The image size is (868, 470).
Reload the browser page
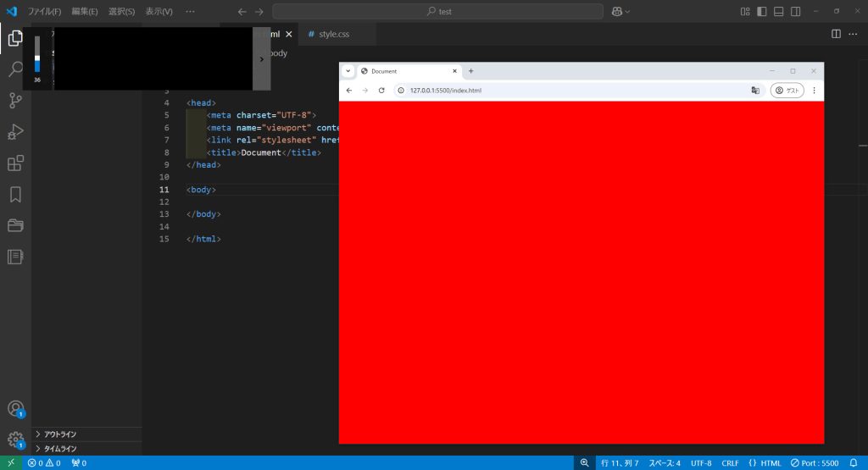pyautogui.click(x=381, y=91)
